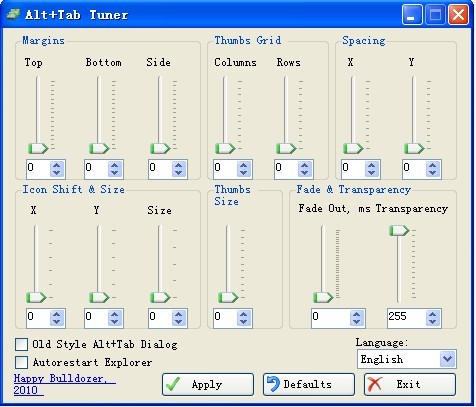
Task: Decrease the Transparency spinner value
Action: 433,321
